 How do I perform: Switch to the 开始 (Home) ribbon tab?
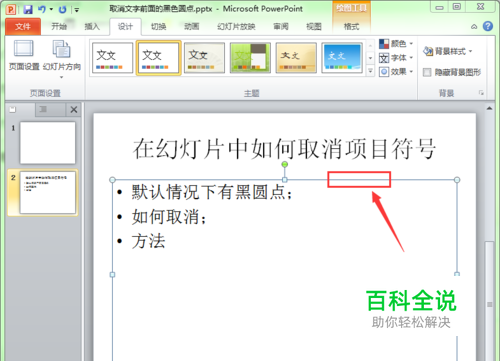(x=59, y=26)
